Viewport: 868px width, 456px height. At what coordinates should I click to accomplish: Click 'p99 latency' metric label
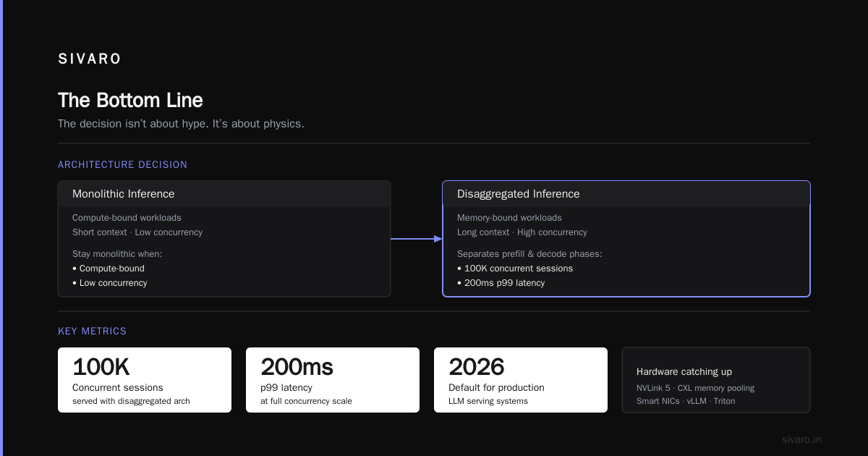286,387
